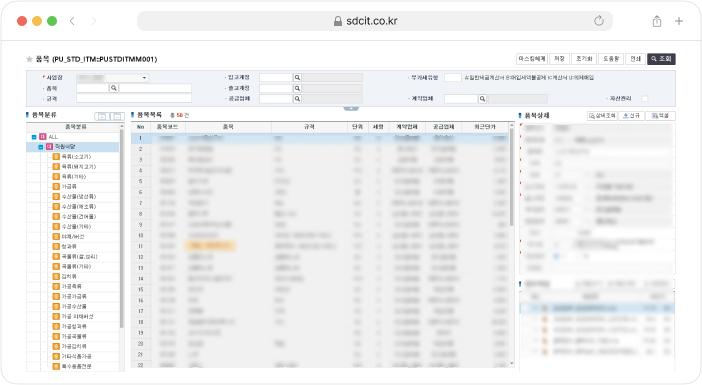Click the 저장 save button
Viewport: 702px width, 385px height.
559,59
